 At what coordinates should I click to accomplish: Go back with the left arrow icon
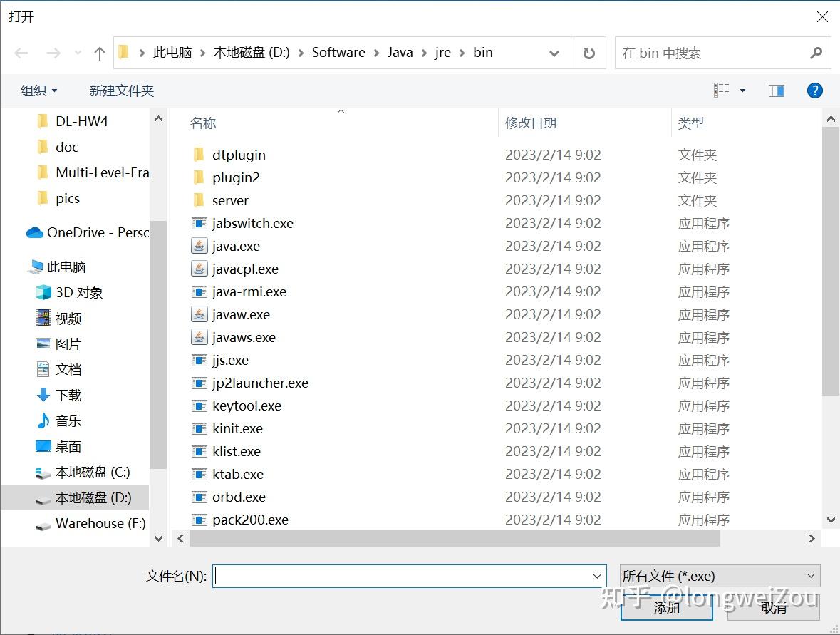(21, 53)
